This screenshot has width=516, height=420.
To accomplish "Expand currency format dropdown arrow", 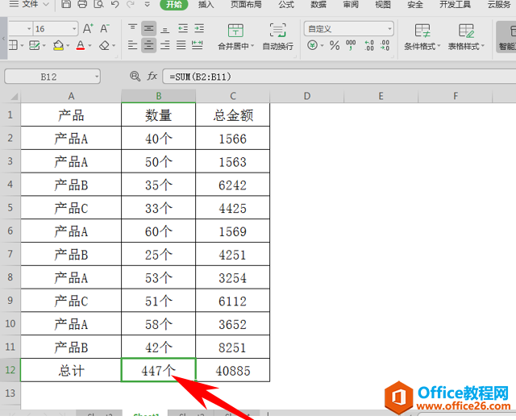I will coord(322,45).
